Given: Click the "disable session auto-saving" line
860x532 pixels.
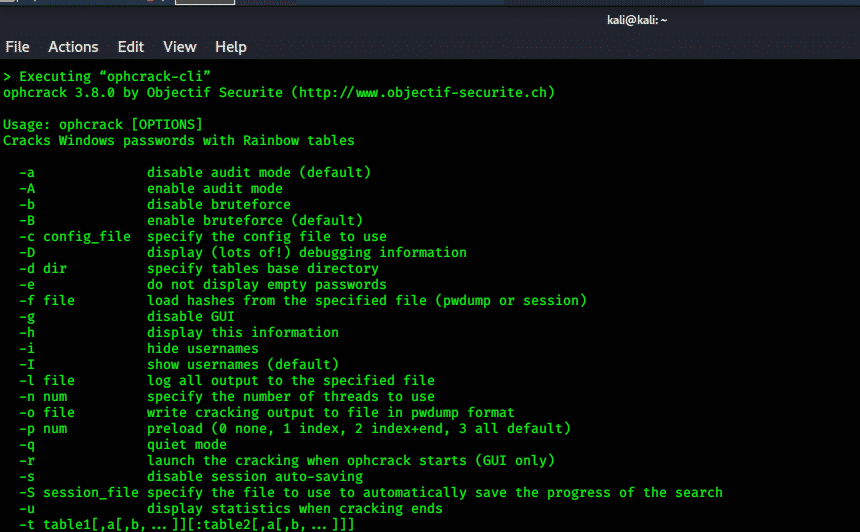Looking at the screenshot, I should click(x=254, y=477).
